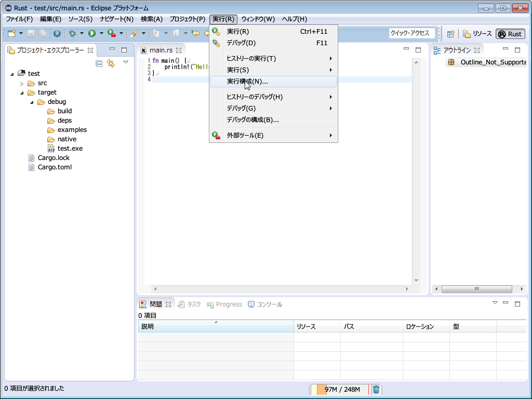This screenshot has height=399, width=532.
Task: Switch to the コンソール tab
Action: click(x=265, y=304)
